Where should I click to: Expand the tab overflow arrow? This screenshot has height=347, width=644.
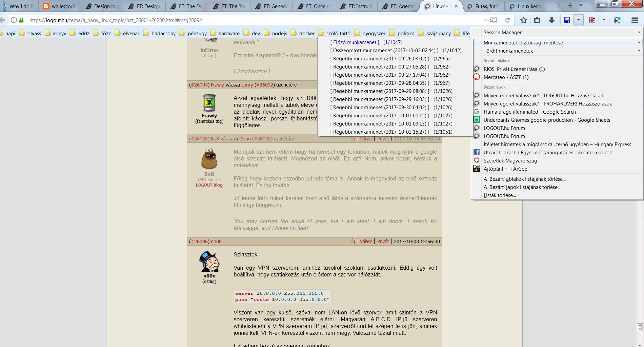[559, 6]
